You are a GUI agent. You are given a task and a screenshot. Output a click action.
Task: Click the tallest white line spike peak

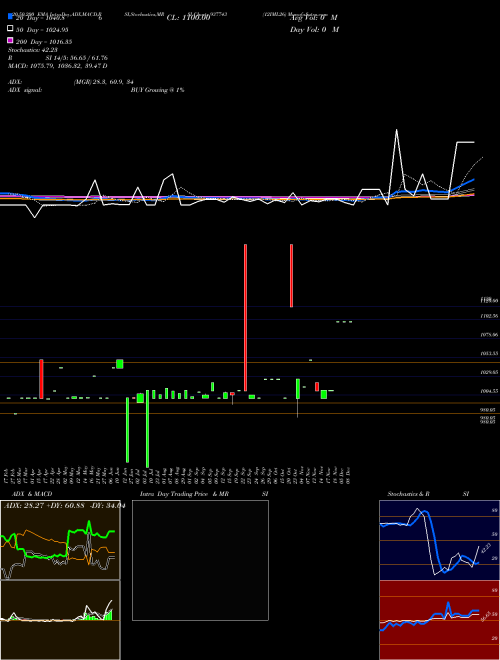tap(396, 130)
